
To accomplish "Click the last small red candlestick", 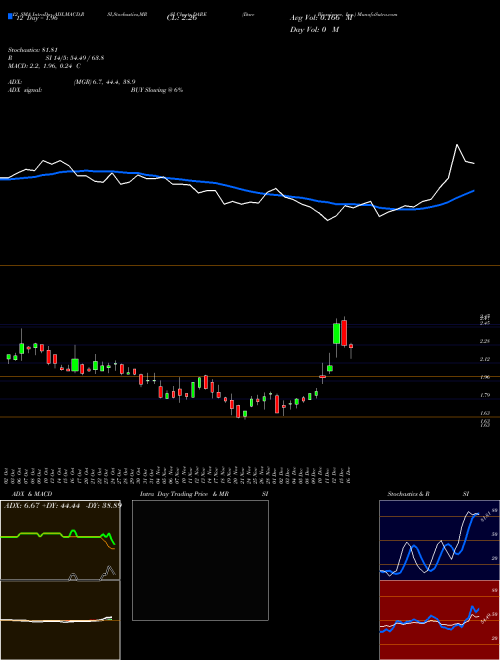I will [351, 346].
